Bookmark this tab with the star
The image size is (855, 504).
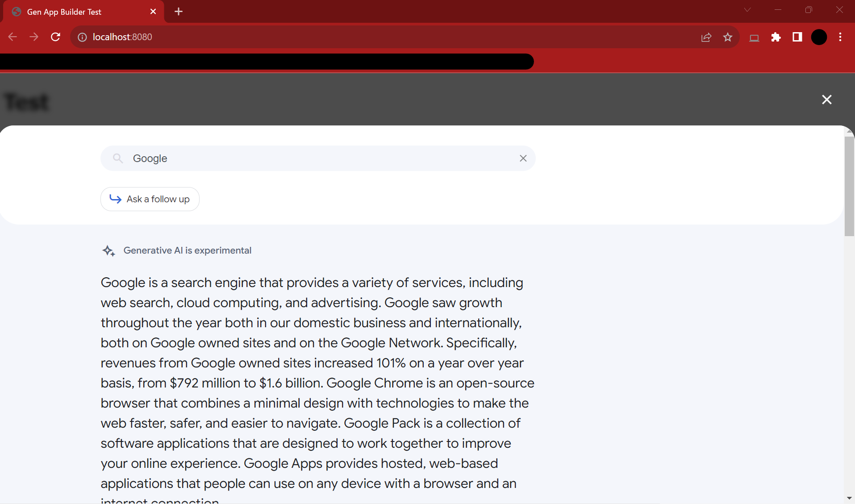728,37
